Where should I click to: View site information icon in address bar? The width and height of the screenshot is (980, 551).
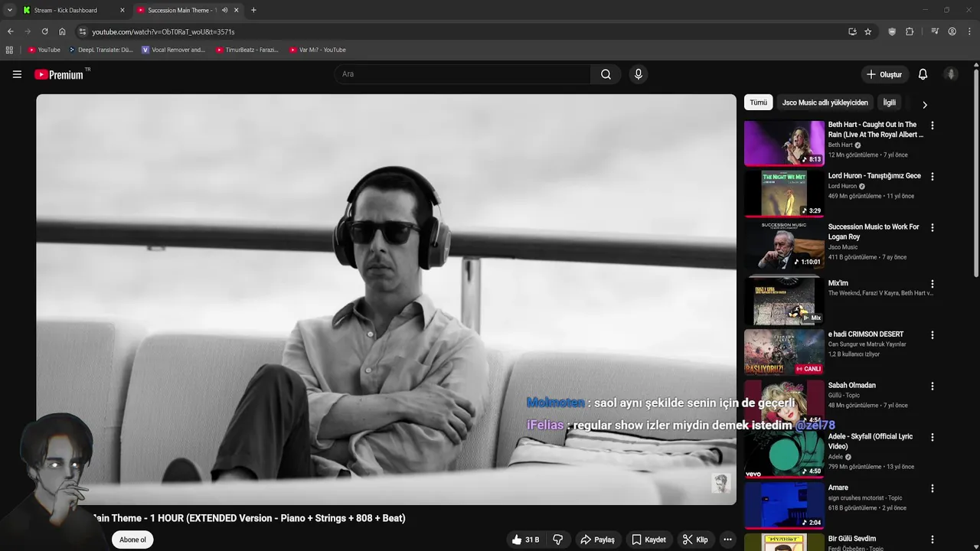click(82, 31)
